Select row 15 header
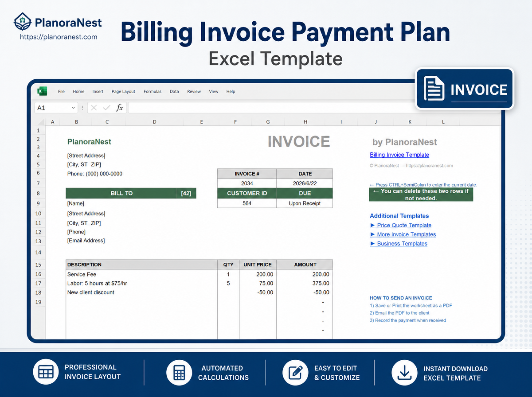The image size is (532, 397). click(38, 265)
